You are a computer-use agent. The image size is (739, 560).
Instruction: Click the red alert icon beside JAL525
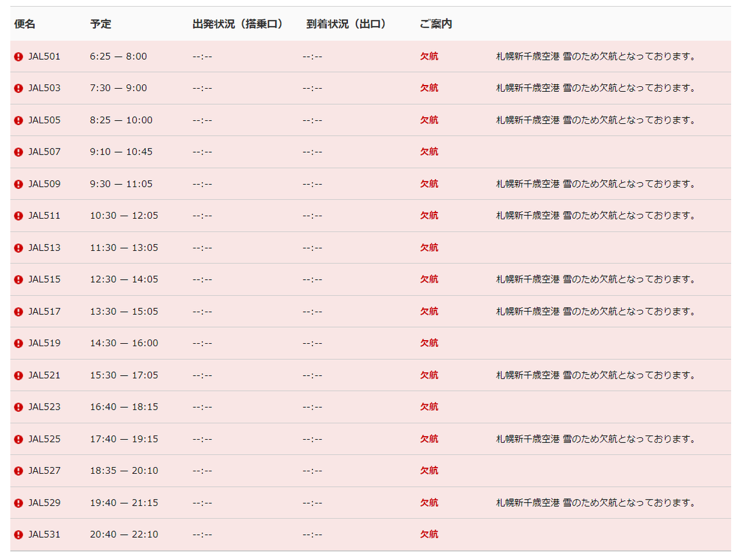coord(18,439)
